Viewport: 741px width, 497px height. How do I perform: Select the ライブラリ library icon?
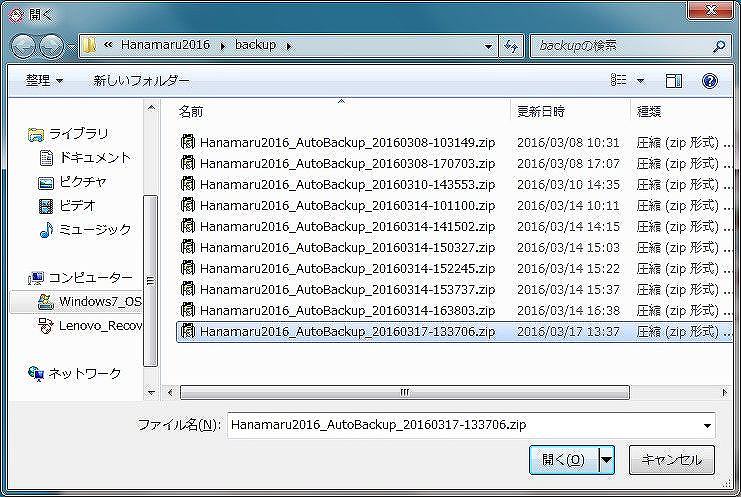pyautogui.click(x=35, y=135)
